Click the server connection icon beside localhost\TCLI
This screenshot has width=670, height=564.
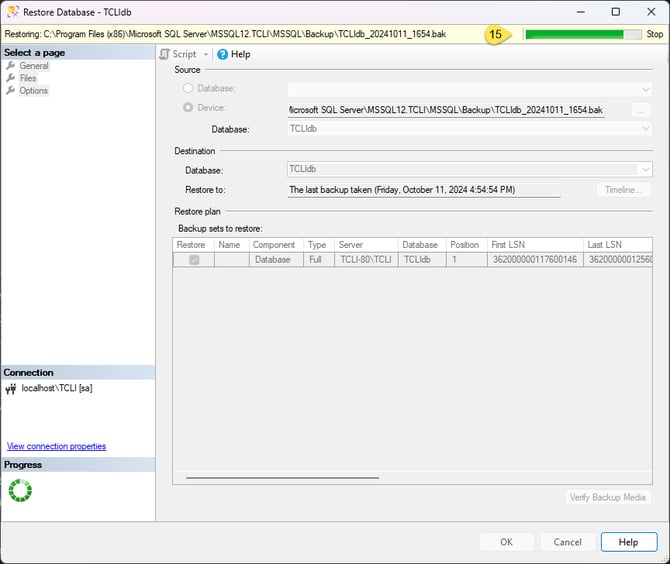point(11,388)
